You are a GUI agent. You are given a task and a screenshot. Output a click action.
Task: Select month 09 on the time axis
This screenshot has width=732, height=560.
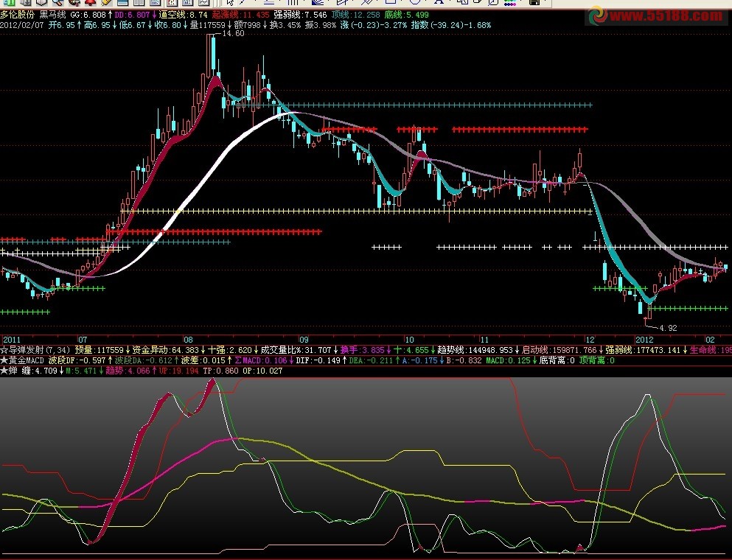coord(304,340)
